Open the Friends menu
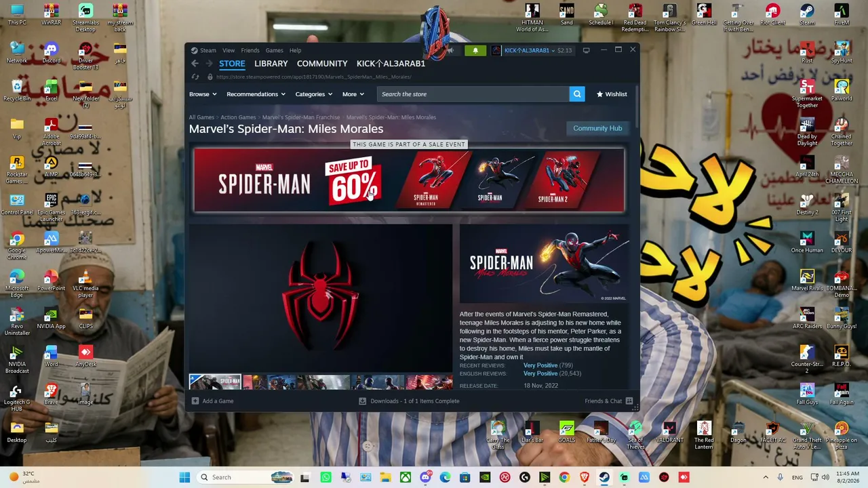868x488 pixels. tap(250, 50)
